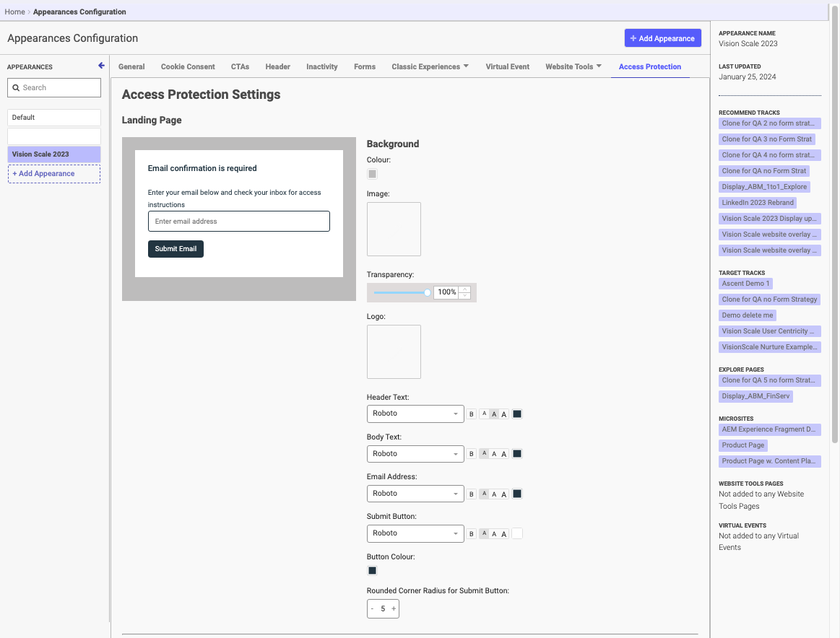Click Submit Email in the preview
Viewport: 840px width, 638px height.
click(x=176, y=249)
